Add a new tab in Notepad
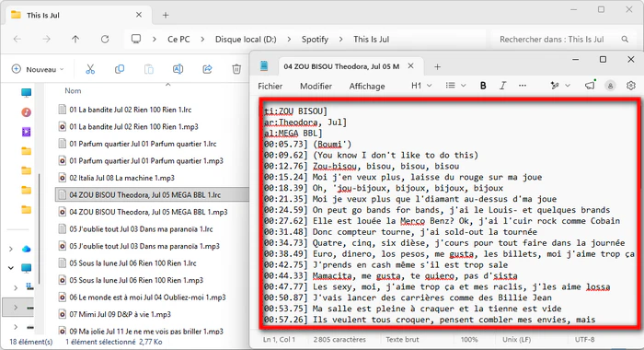The width and height of the screenshot is (644, 350). (437, 66)
